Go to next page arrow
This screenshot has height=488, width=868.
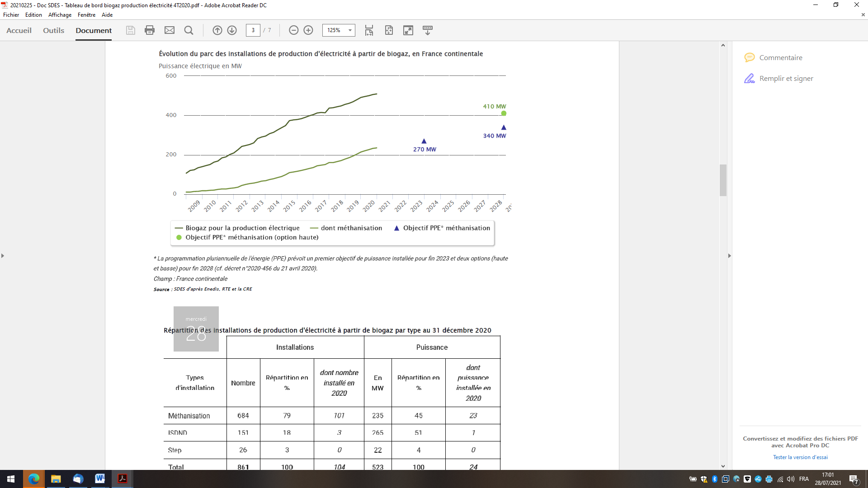pos(232,30)
